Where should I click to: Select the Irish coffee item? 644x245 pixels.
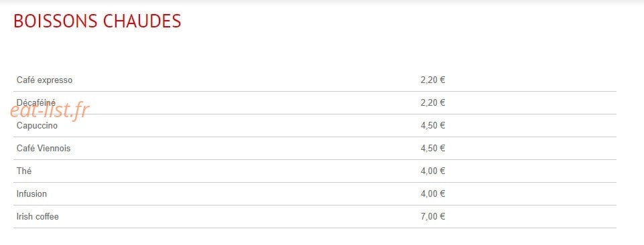coord(38,217)
